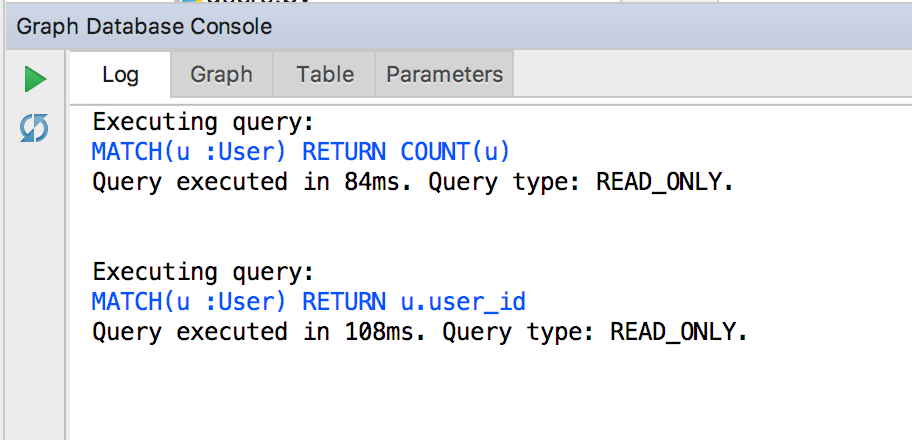This screenshot has height=440, width=912.
Task: Click the 'Query executed in 84ms' line
Action: click(413, 183)
